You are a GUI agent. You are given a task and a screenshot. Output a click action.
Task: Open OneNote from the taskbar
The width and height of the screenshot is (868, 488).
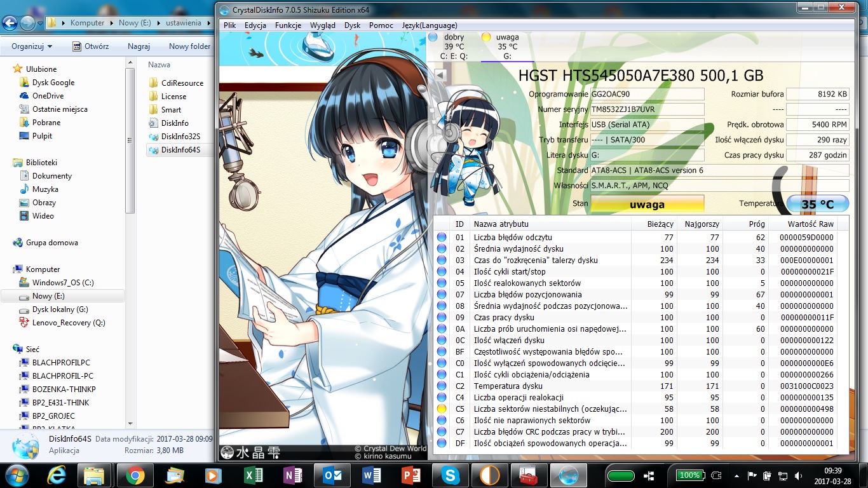tap(293, 475)
